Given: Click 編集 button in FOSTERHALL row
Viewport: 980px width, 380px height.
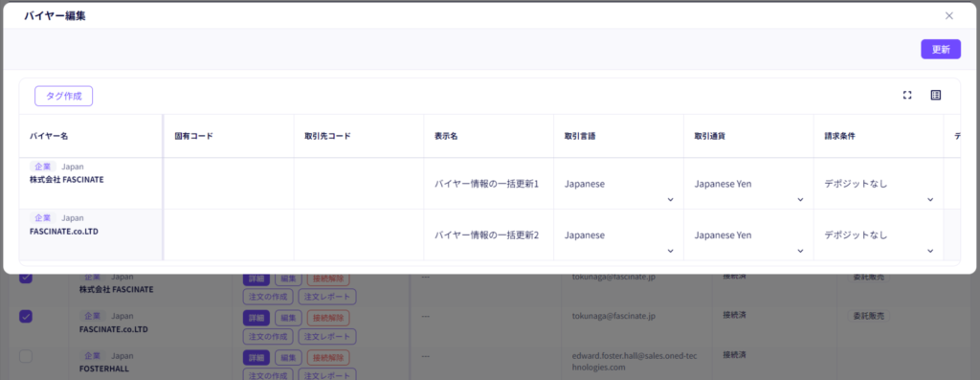Looking at the screenshot, I should click(288, 357).
